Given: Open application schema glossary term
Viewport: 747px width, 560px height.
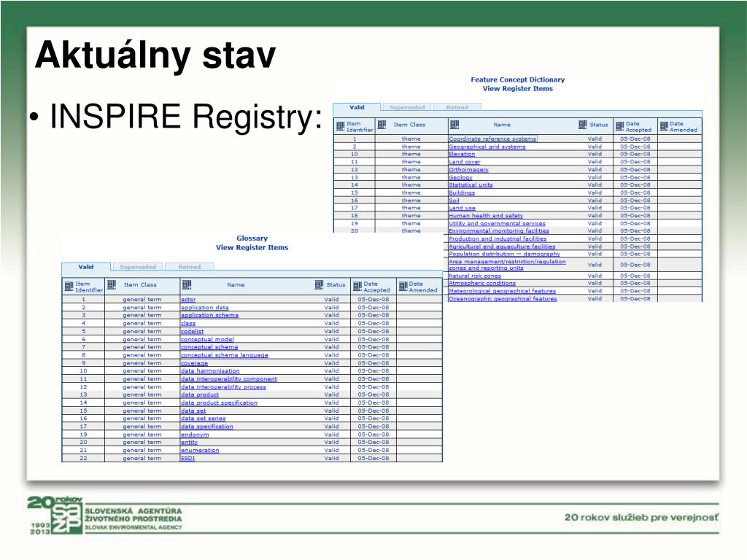Looking at the screenshot, I should pos(209,315).
